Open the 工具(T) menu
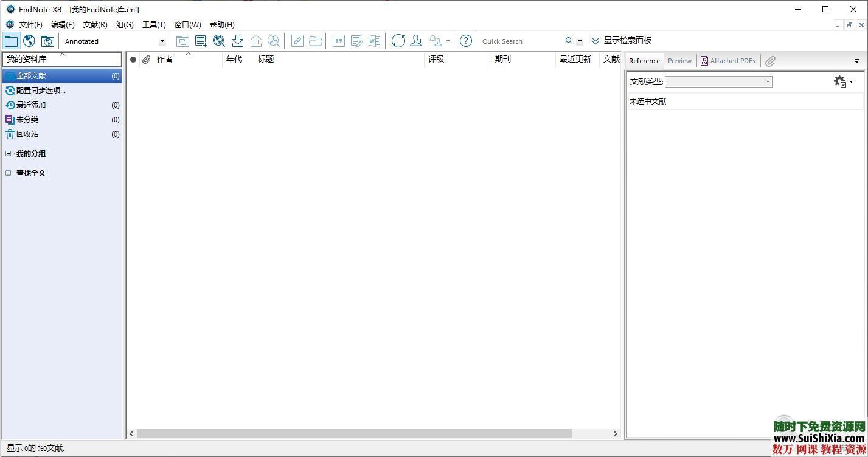Image resolution: width=868 pixels, height=457 pixels. (x=154, y=25)
